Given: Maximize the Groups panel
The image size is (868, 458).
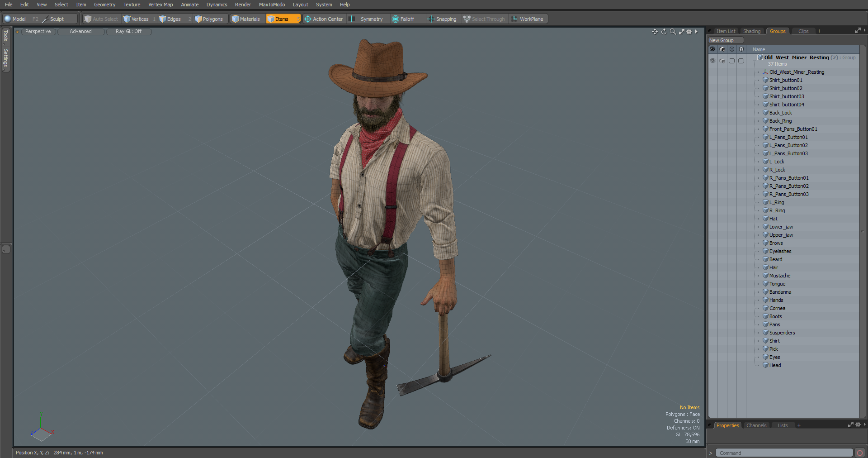Looking at the screenshot, I should point(858,31).
